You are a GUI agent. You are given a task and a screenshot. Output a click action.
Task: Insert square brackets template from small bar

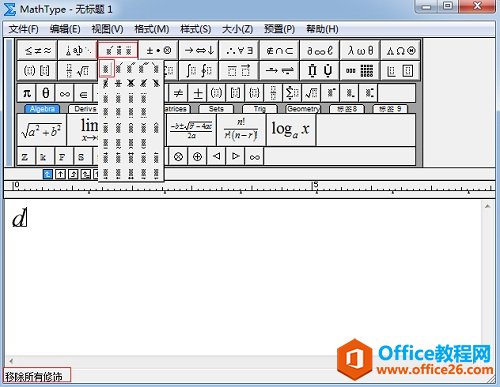235,93
